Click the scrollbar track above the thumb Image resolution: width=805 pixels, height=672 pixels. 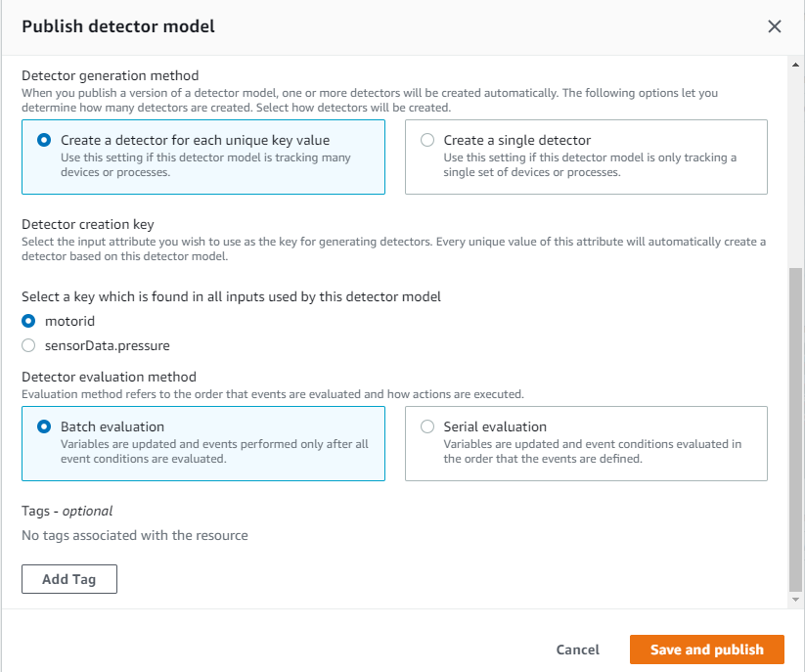(796, 166)
